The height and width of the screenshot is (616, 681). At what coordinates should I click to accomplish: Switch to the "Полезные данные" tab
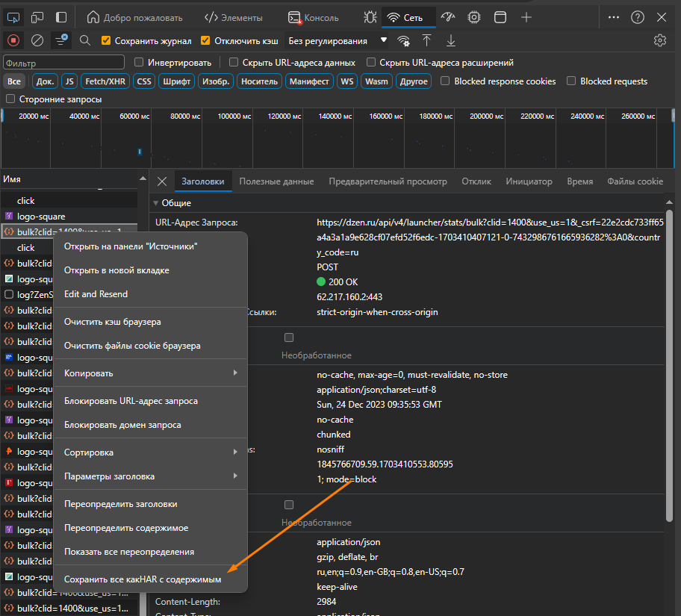[276, 181]
